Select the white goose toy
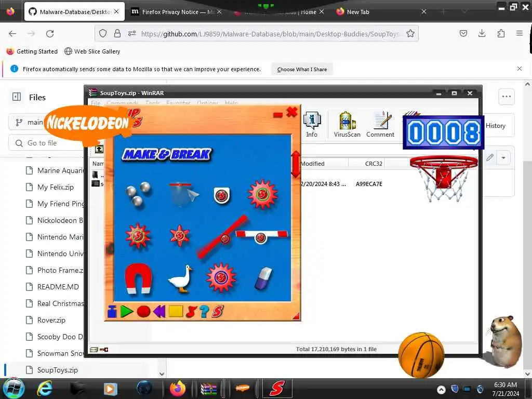The width and height of the screenshot is (532, 399). pos(180,278)
